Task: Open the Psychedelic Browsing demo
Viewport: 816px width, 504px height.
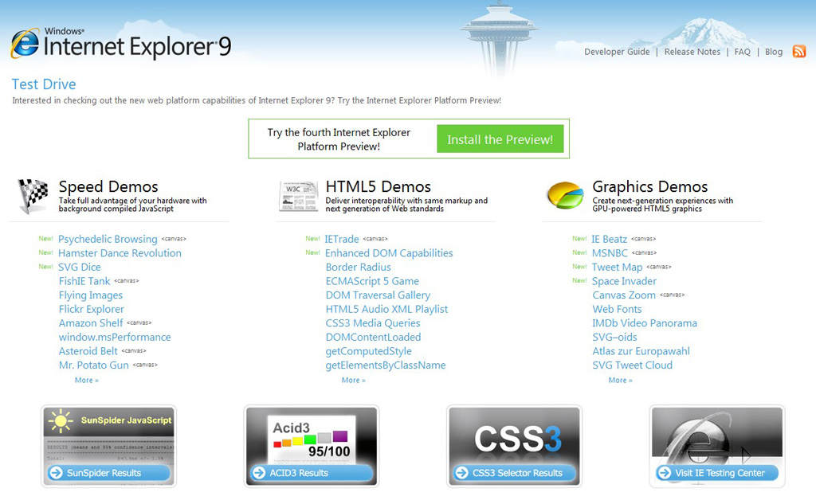Action: pos(108,239)
